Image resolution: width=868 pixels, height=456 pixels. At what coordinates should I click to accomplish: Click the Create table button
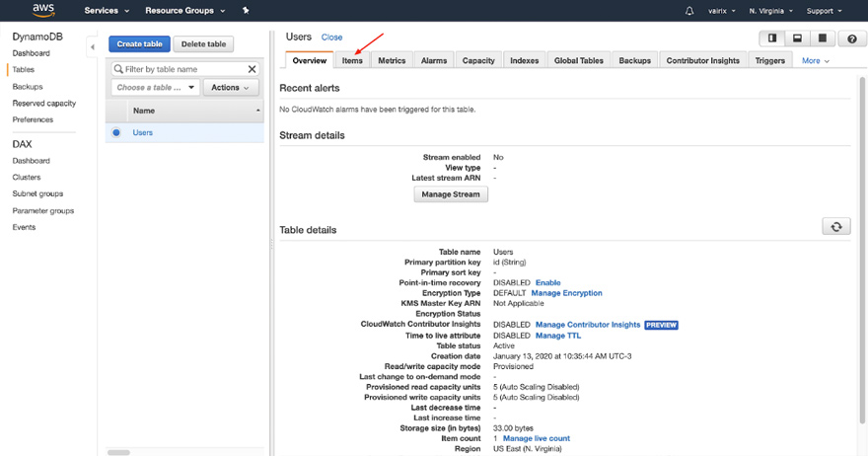coord(139,43)
